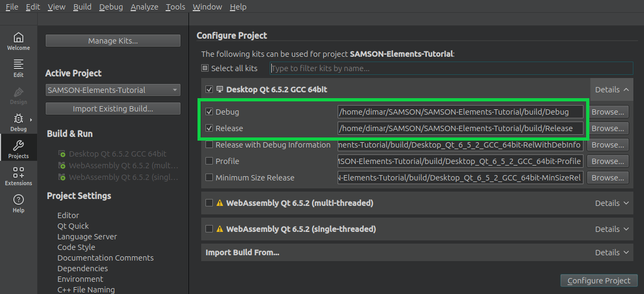Viewport: 644px width, 294px height.
Task: Open the Window menu
Action: [208, 7]
